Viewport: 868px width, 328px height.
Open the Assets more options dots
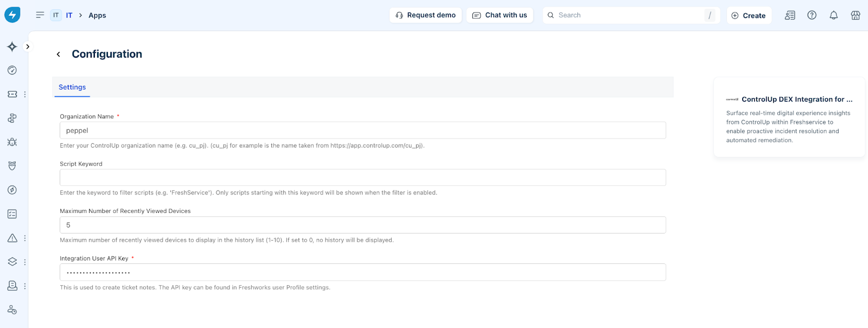point(25,262)
